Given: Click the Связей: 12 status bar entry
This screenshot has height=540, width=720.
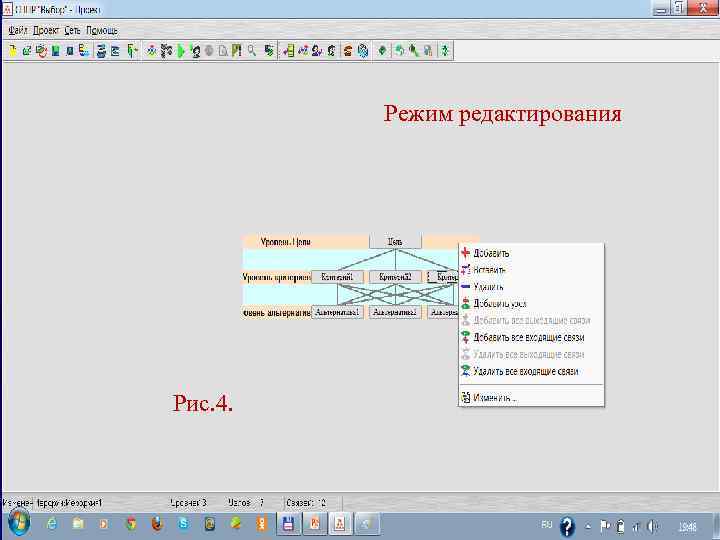Looking at the screenshot, I should (x=306, y=503).
